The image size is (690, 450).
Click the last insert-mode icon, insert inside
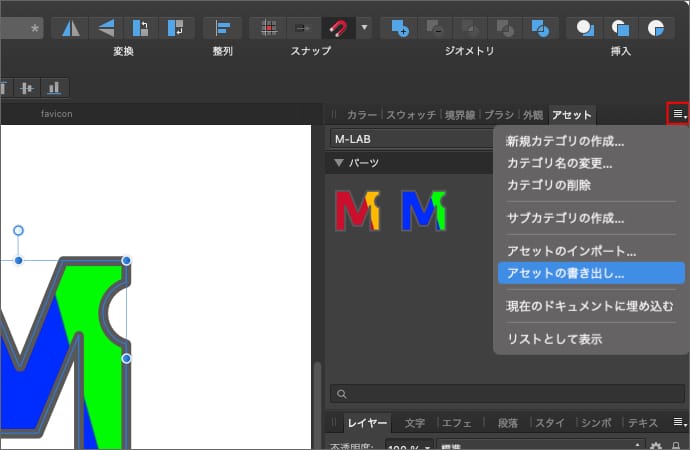click(656, 27)
